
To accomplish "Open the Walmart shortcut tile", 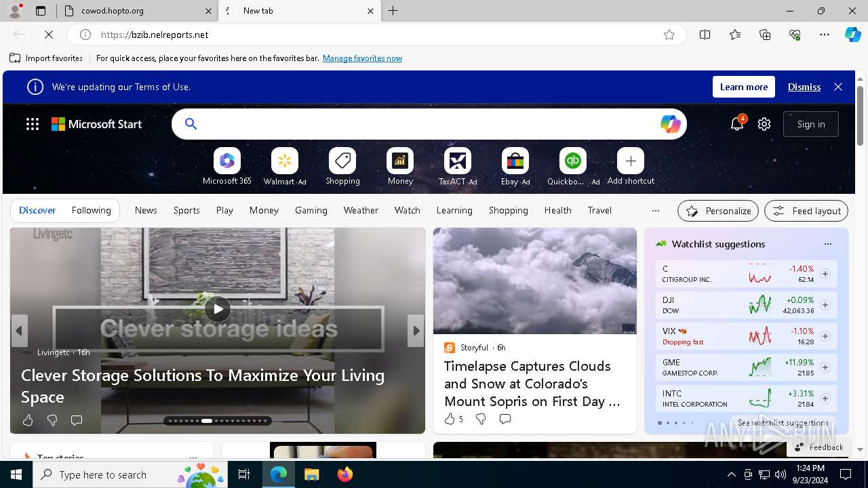I will coord(285,161).
